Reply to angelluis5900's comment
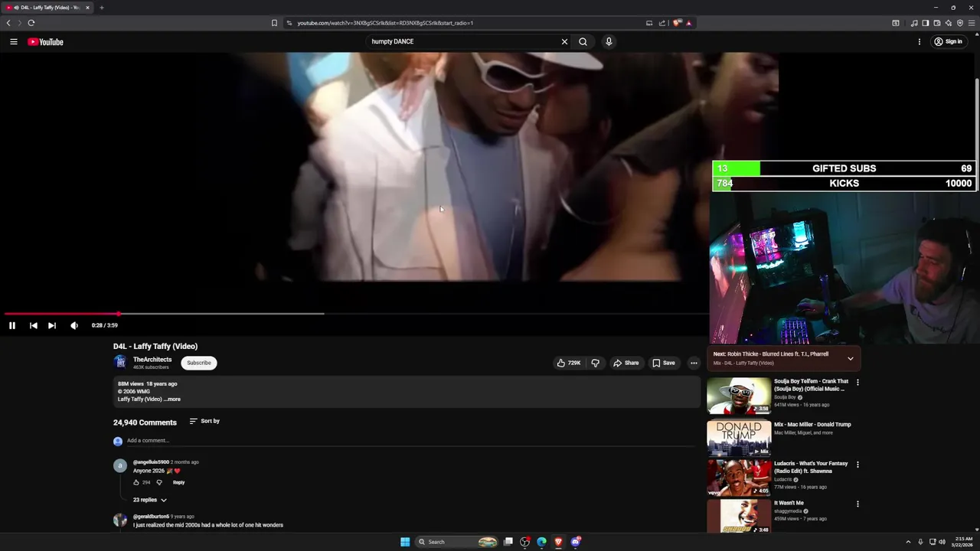 point(178,482)
